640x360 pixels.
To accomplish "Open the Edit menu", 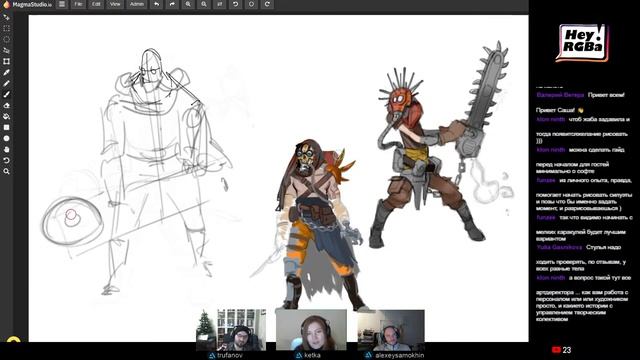I will (x=96, y=4).
